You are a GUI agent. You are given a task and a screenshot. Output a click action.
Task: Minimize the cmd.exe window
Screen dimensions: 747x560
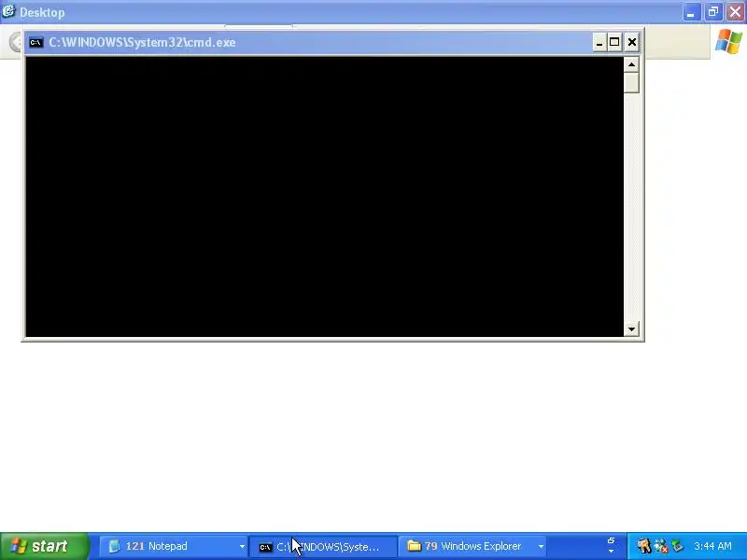(x=599, y=42)
